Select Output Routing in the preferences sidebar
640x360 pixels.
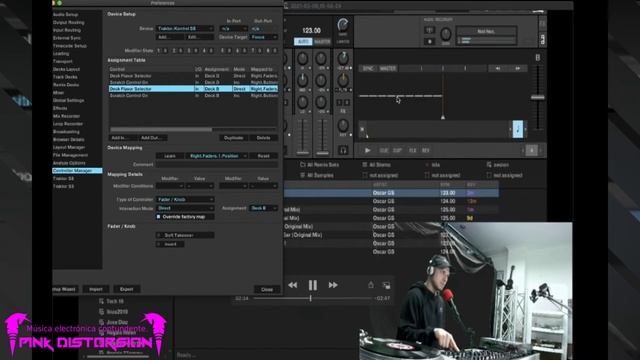69,22
